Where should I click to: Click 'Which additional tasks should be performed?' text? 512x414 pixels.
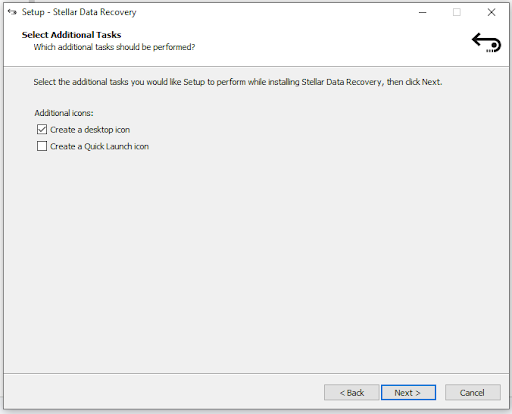point(114,47)
